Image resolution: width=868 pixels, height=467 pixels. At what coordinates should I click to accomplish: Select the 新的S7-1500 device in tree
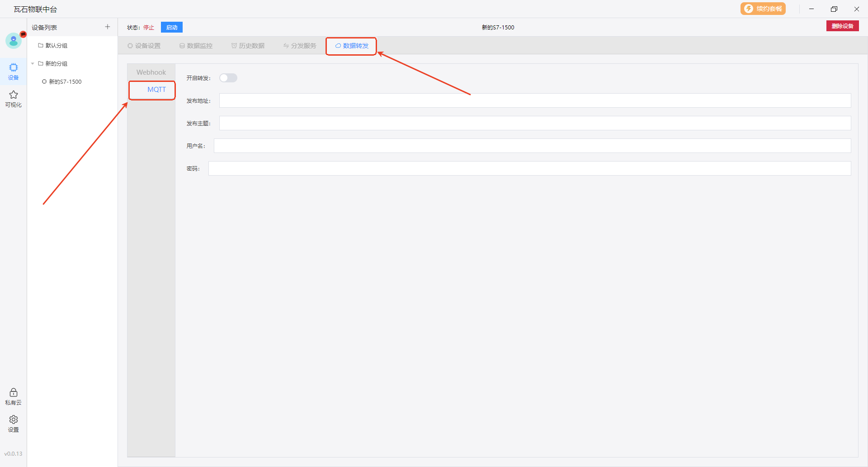(65, 82)
